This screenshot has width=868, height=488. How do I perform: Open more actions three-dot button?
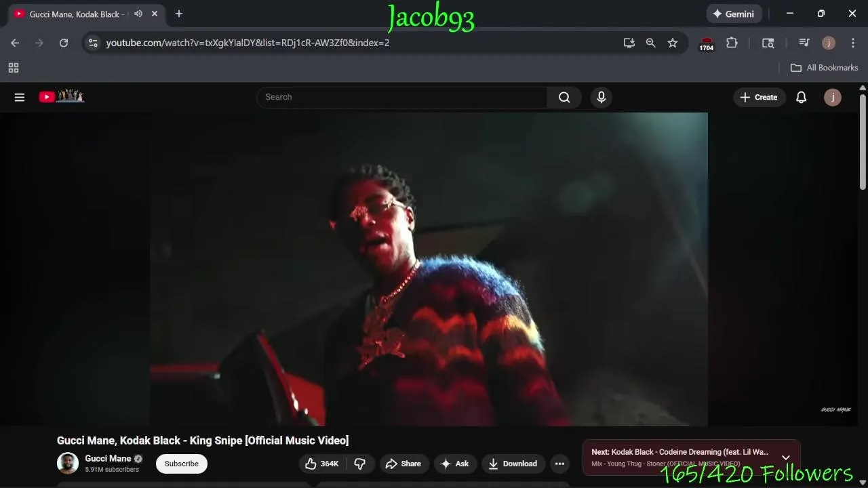pyautogui.click(x=559, y=464)
